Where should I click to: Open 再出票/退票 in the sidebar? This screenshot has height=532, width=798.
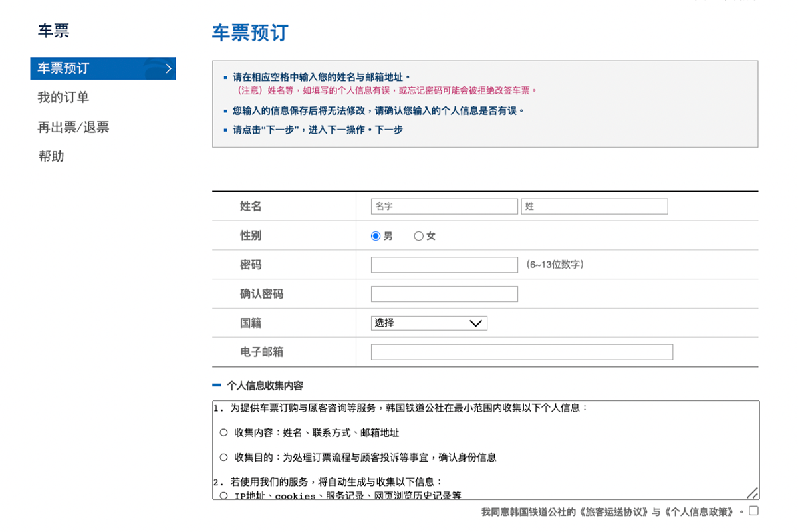[72, 126]
